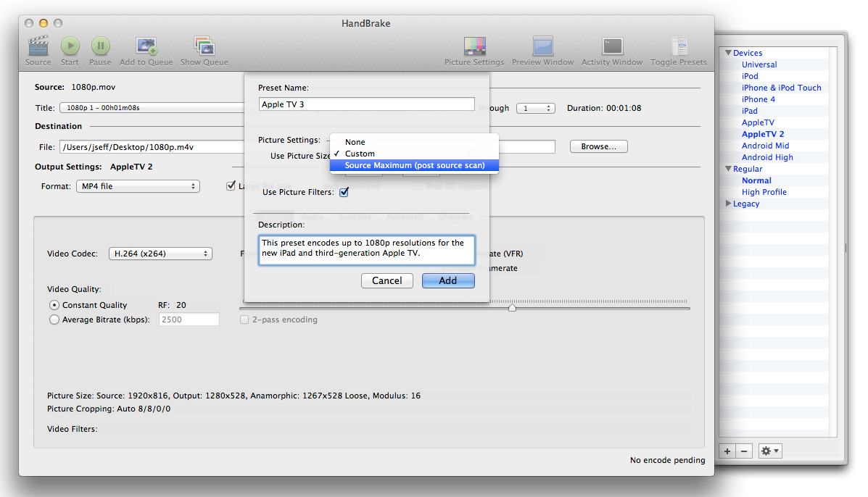The image size is (868, 497).
Task: Click the video quality slider handle
Action: [513, 307]
